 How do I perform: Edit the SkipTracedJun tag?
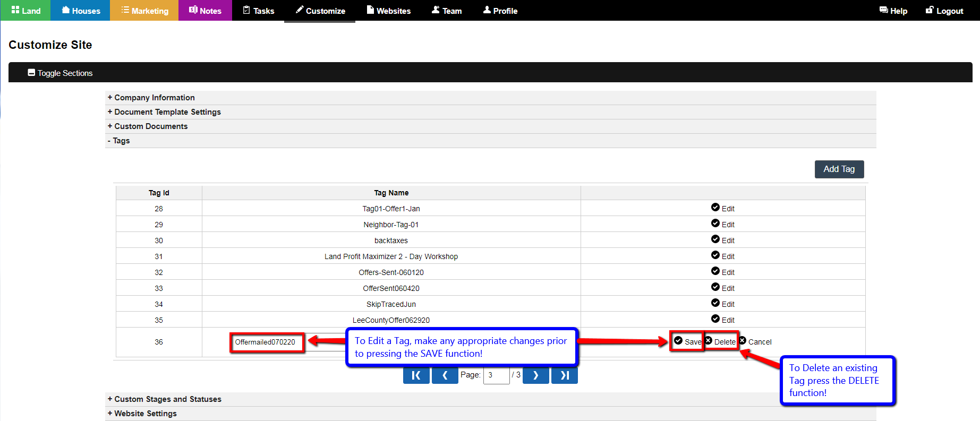click(723, 304)
